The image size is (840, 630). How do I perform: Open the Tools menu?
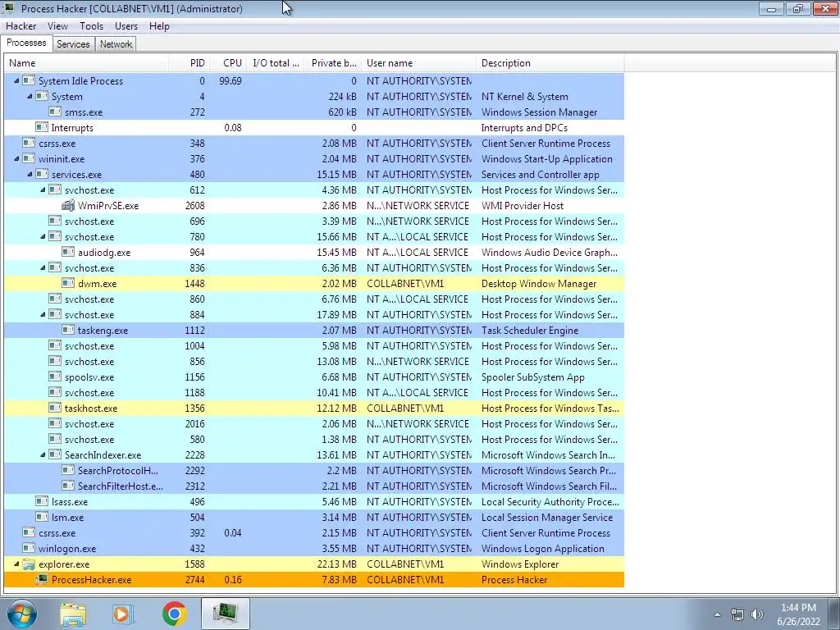coord(91,26)
